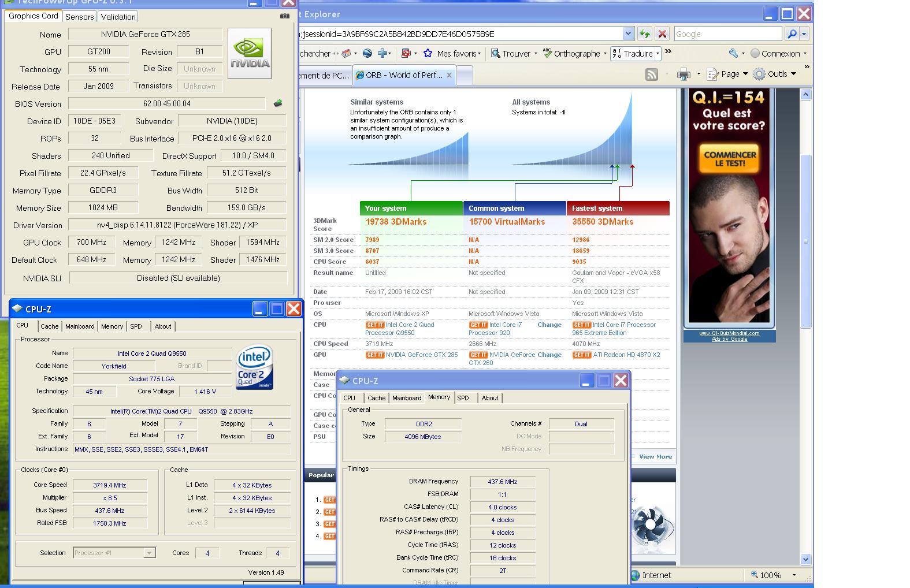The width and height of the screenshot is (910, 588).
Task: Click the Change link beside Processor 920
Action: [x=549, y=325]
